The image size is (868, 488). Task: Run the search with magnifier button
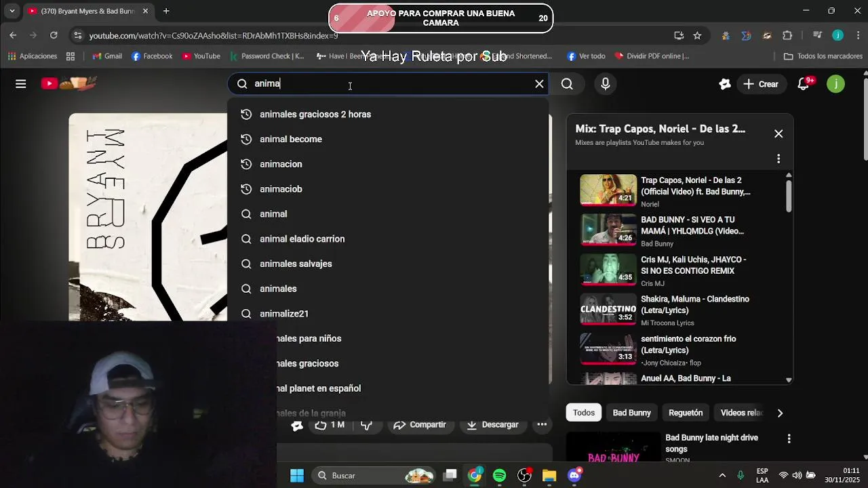pyautogui.click(x=567, y=84)
